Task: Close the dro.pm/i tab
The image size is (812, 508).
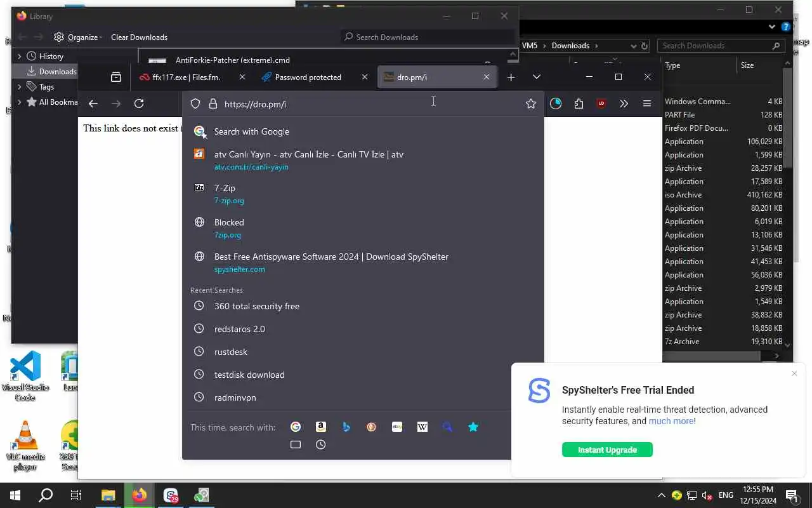Action: [x=487, y=77]
